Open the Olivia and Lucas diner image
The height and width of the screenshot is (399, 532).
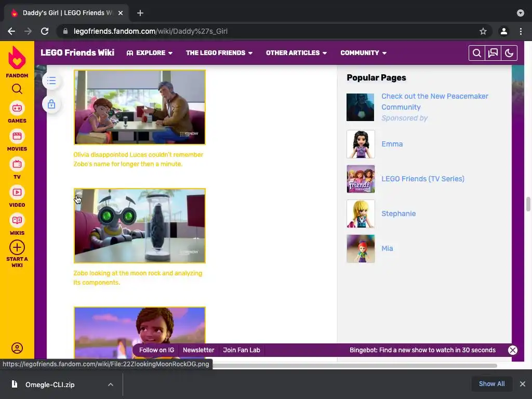point(139,107)
